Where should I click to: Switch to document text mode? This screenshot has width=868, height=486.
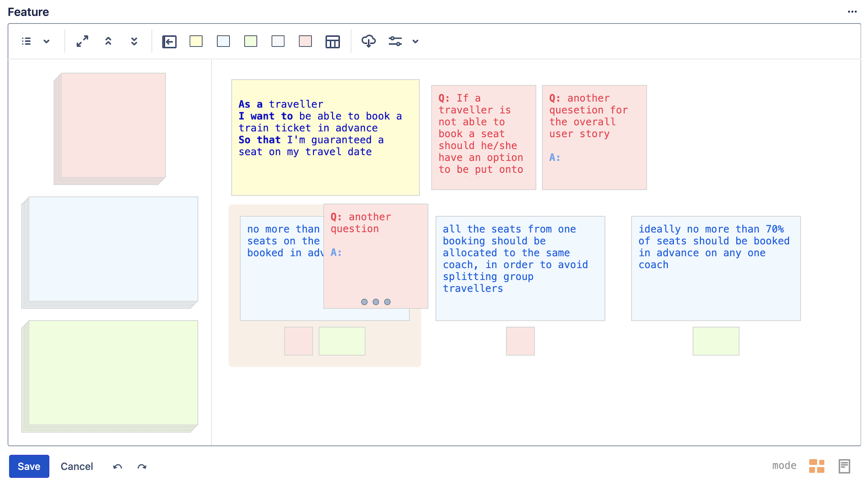point(844,466)
